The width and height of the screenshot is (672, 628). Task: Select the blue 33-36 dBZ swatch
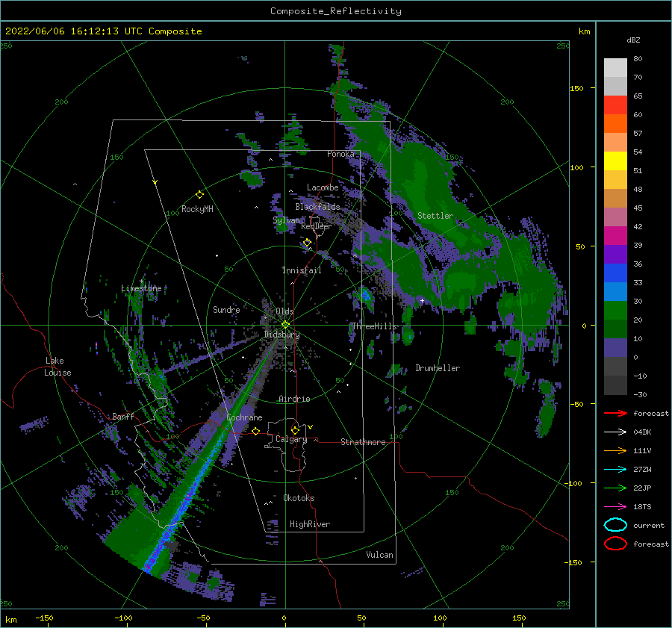coord(615,273)
